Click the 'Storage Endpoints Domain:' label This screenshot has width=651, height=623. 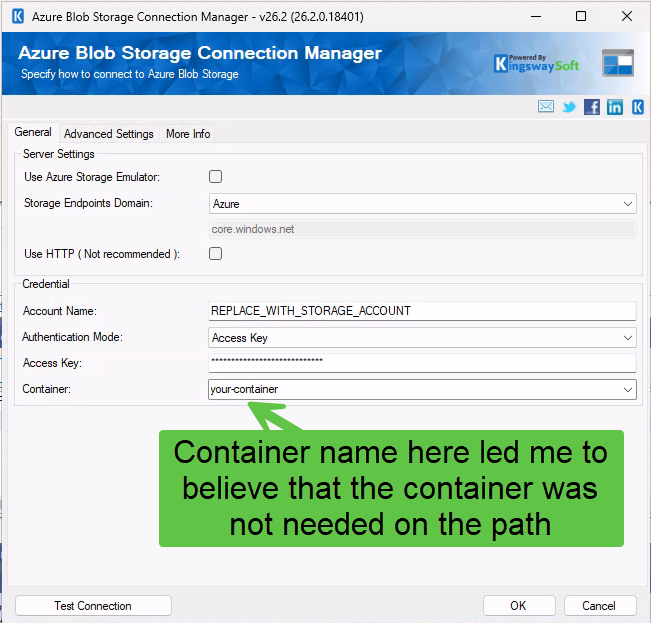coord(88,203)
